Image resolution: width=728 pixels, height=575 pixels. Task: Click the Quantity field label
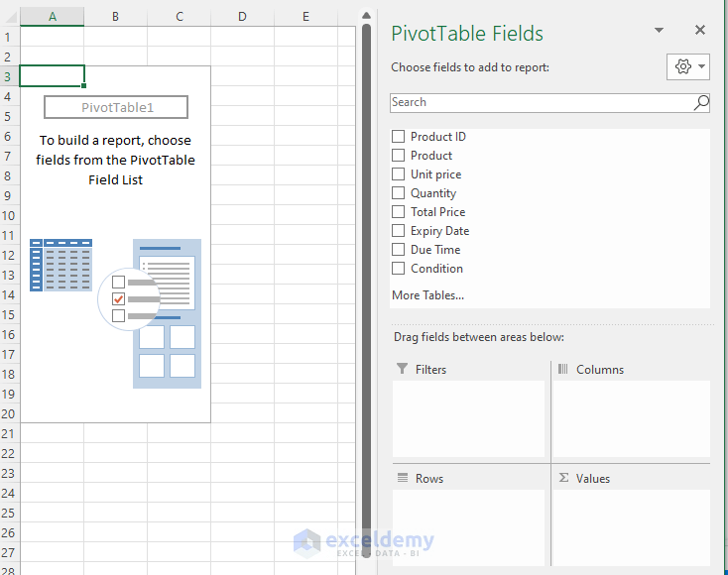(433, 193)
